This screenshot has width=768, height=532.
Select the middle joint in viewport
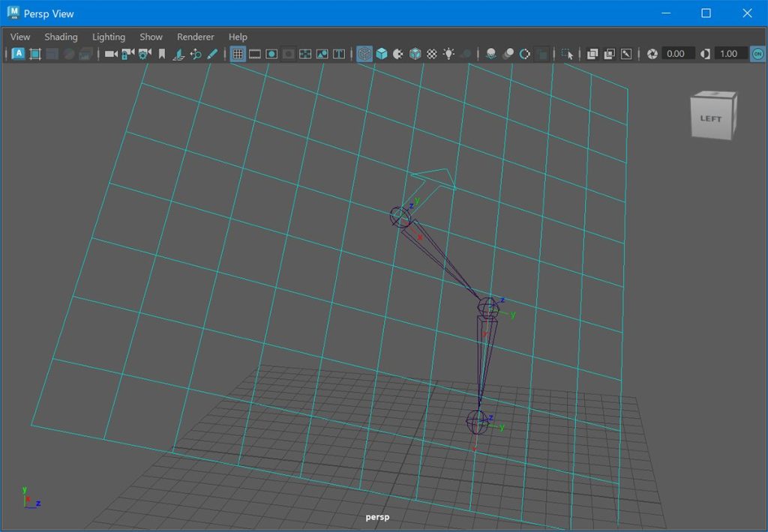(487, 307)
